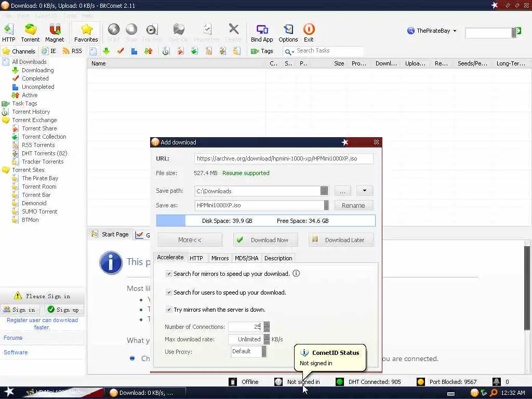The width and height of the screenshot is (532, 399).
Task: Select Active in the sidebar tree
Action: [x=30, y=95]
